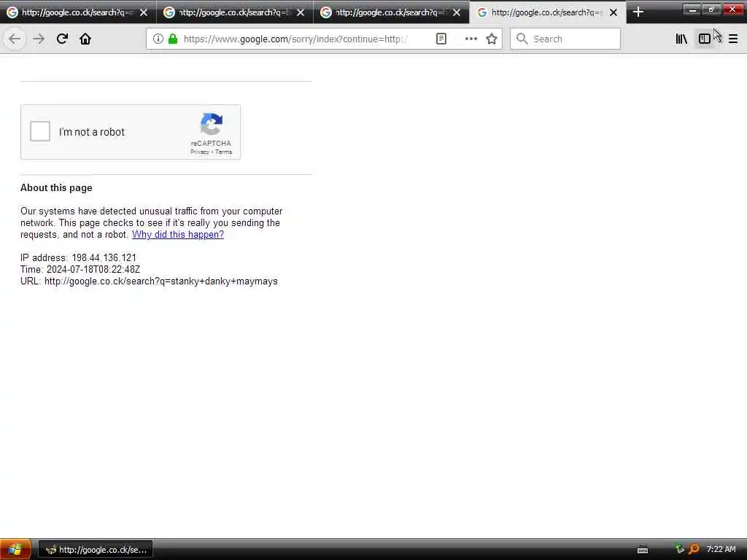Screen dimensions: 747x560
Task: Open on-screen keyboard tray icon
Action: (x=642, y=550)
